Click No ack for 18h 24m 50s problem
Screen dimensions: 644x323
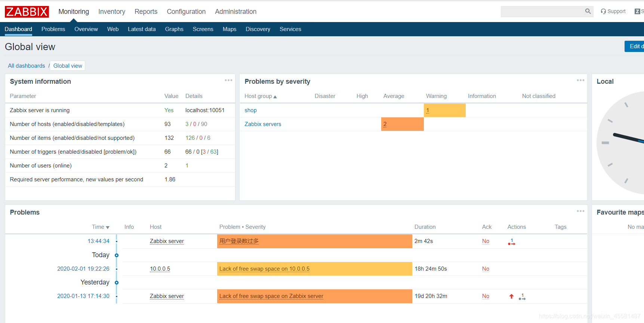[486, 269]
